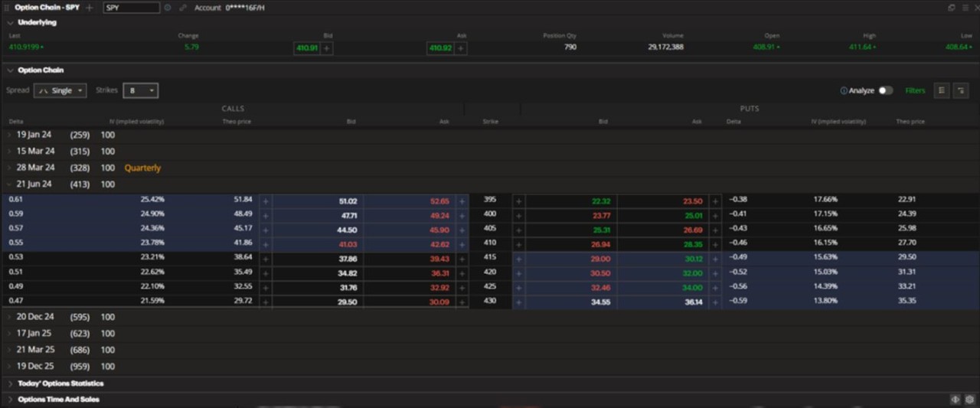Image resolution: width=980 pixels, height=408 pixels.
Task: Click the split-view icon at bottom right
Action: click(x=955, y=400)
